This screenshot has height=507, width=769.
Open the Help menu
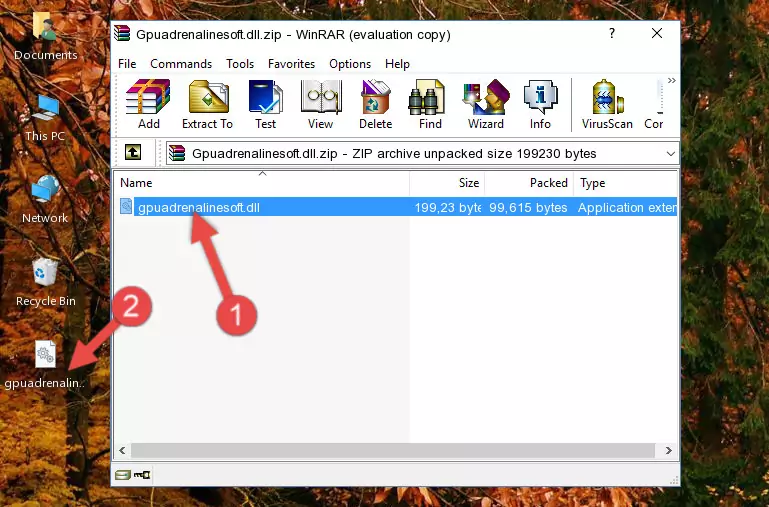coord(397,64)
